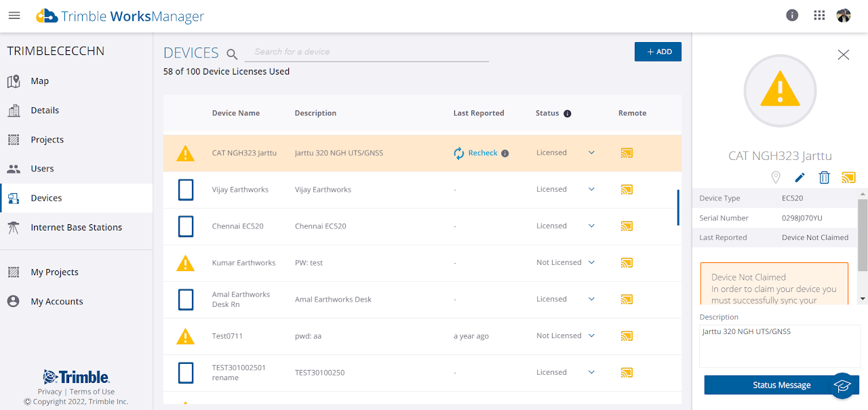Open remote cast for Vijay Earthworks row
This screenshot has width=868, height=410.
(x=627, y=190)
